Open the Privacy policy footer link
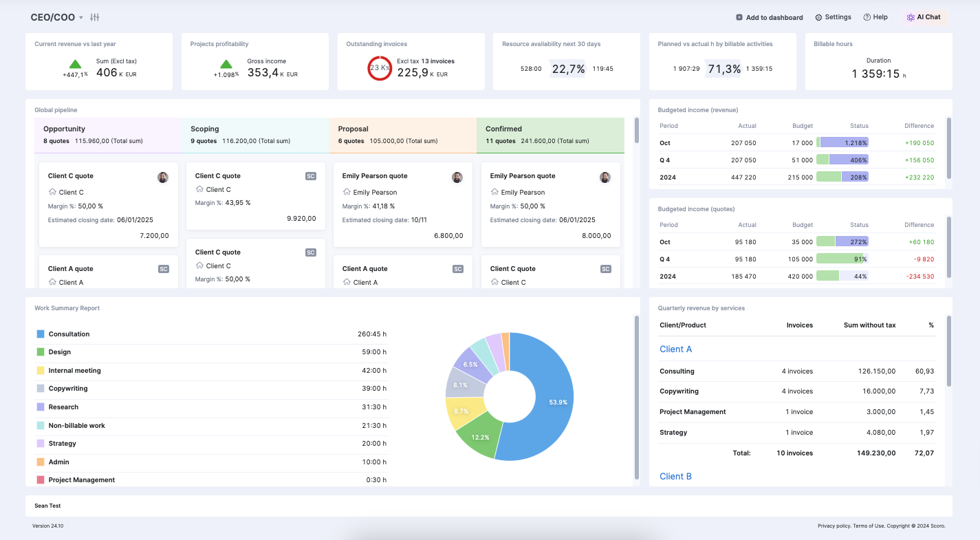This screenshot has height=540, width=980. (834, 526)
